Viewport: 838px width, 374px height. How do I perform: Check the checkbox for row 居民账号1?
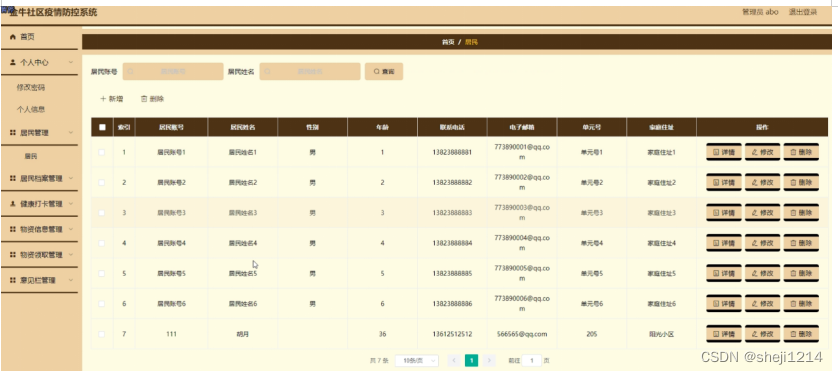click(102, 152)
